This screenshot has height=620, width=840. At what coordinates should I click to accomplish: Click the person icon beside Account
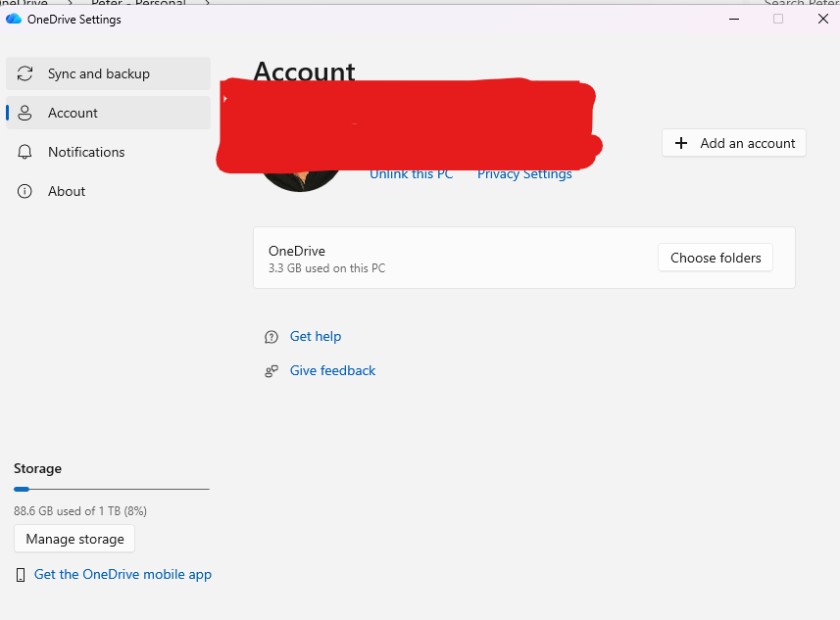[25, 113]
